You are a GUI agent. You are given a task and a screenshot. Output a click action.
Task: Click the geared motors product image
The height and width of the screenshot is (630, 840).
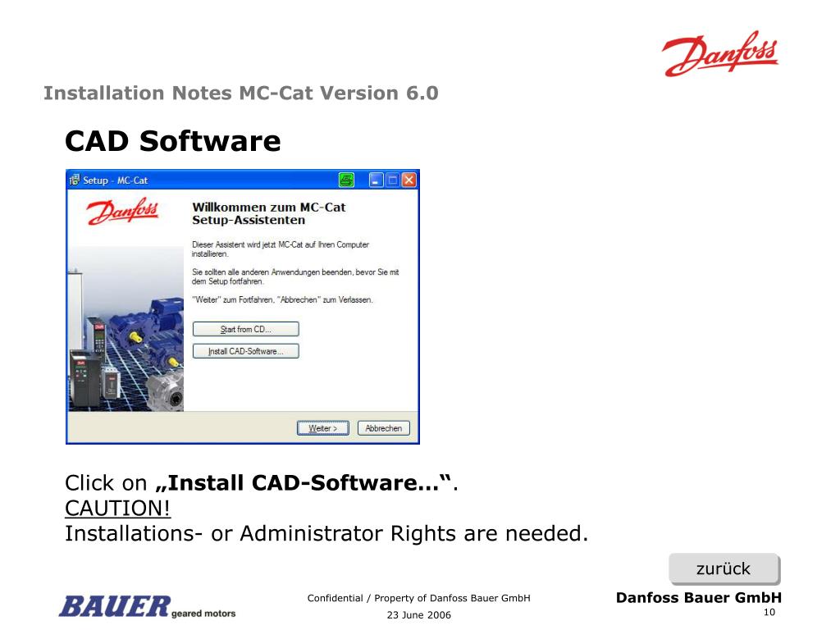[x=126, y=329]
